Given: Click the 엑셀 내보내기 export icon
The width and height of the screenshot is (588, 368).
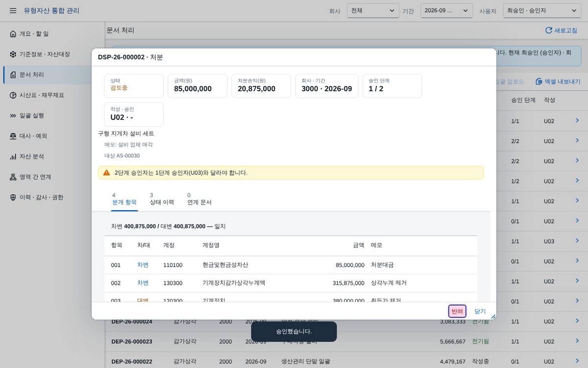Looking at the screenshot, I should coord(539,81).
